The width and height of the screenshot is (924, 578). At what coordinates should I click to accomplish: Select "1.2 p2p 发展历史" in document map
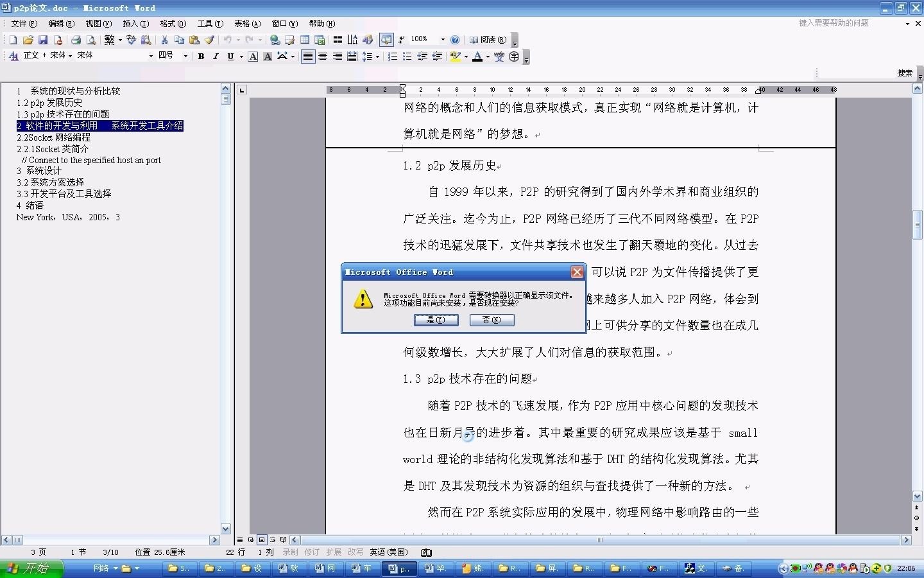pos(49,102)
